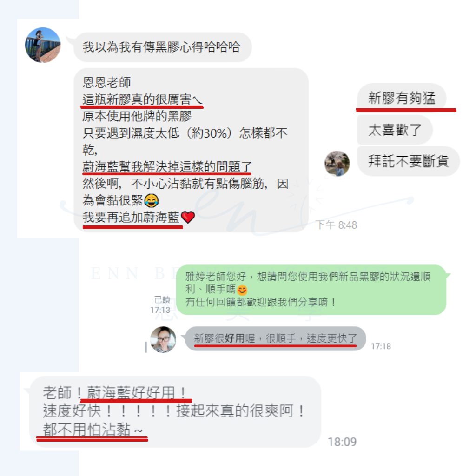476x476 pixels.
Task: Select the message 我以為我有傳黑膠心得哈哈哈
Action: point(162,47)
